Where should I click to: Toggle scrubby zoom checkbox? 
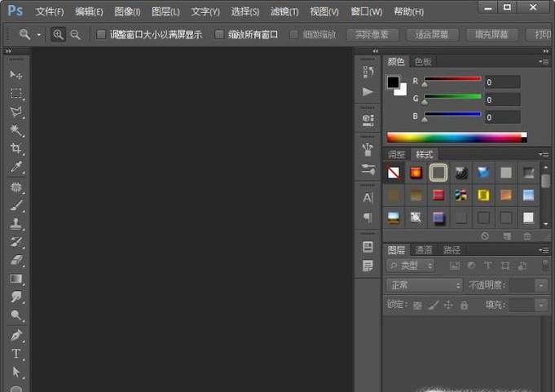pos(293,34)
